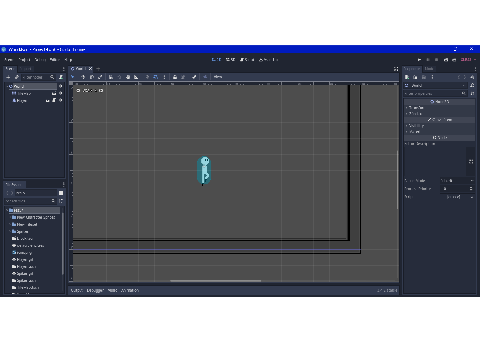Open the Debugger bottom panel

(95, 291)
